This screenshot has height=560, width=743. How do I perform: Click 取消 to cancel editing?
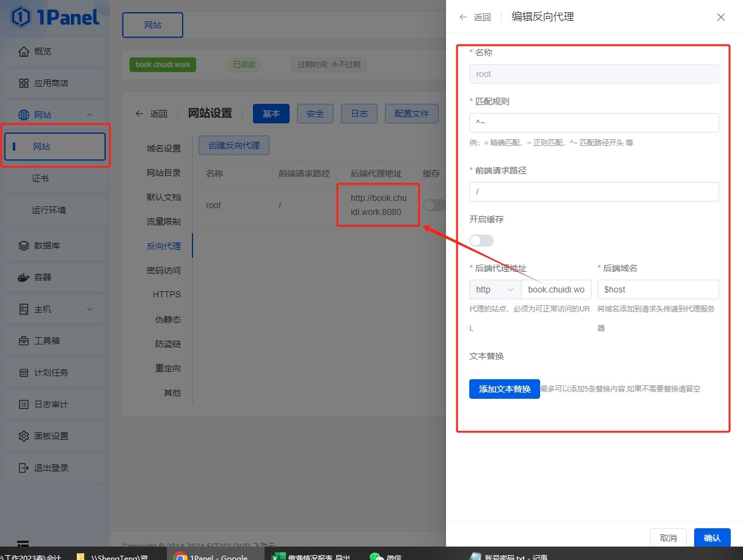tap(668, 538)
